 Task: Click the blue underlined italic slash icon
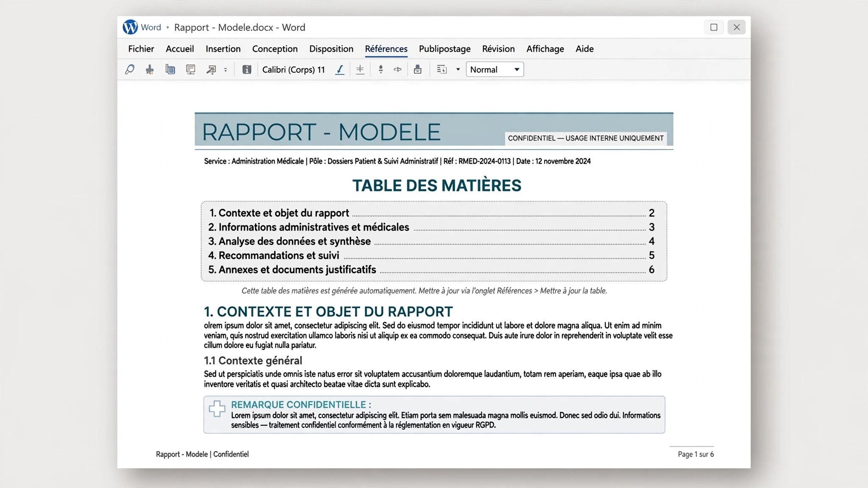pos(339,69)
